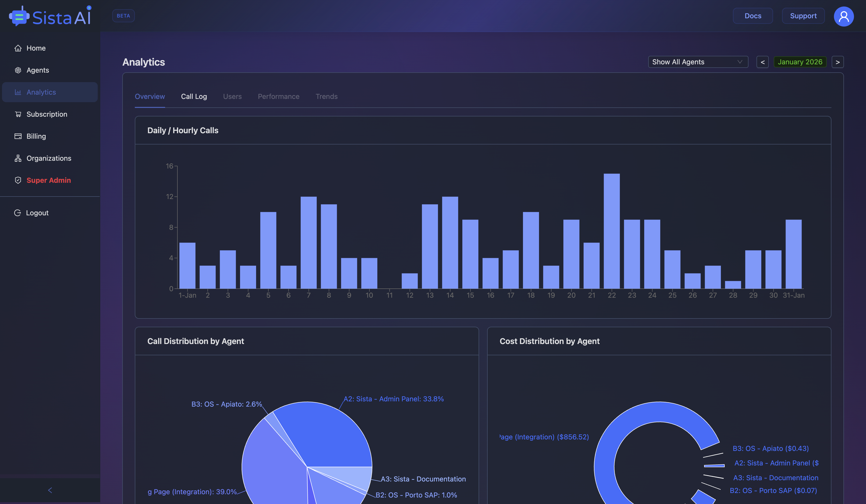Image resolution: width=866 pixels, height=504 pixels.
Task: Open the Show All Agents dropdown
Action: (698, 62)
